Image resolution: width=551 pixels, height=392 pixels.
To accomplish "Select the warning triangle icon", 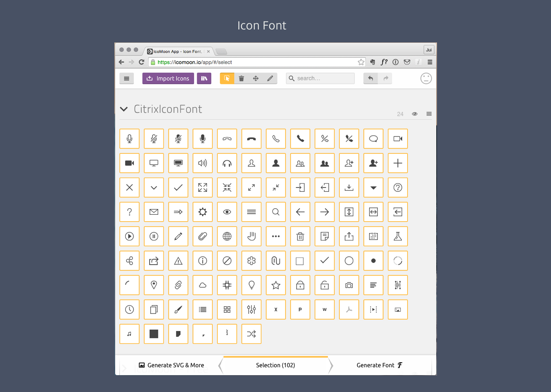I will click(178, 261).
